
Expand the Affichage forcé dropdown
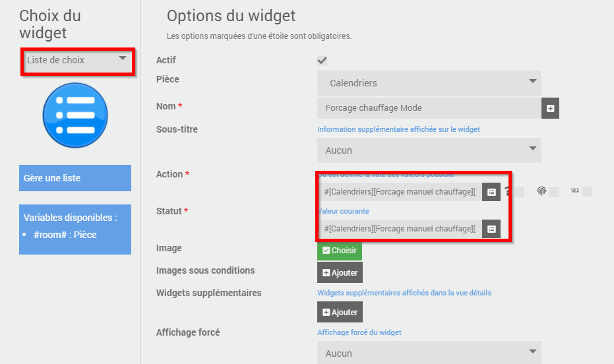click(x=429, y=353)
